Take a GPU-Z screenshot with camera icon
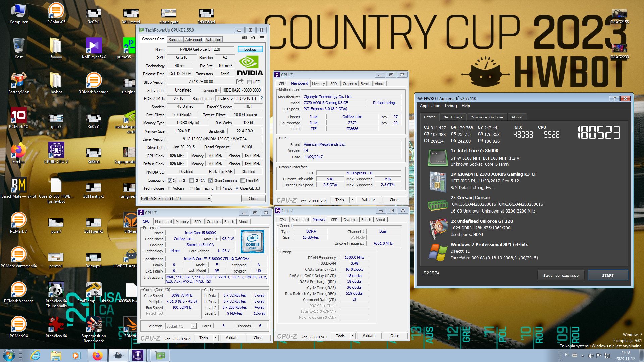This screenshot has height=362, width=644. [245, 38]
